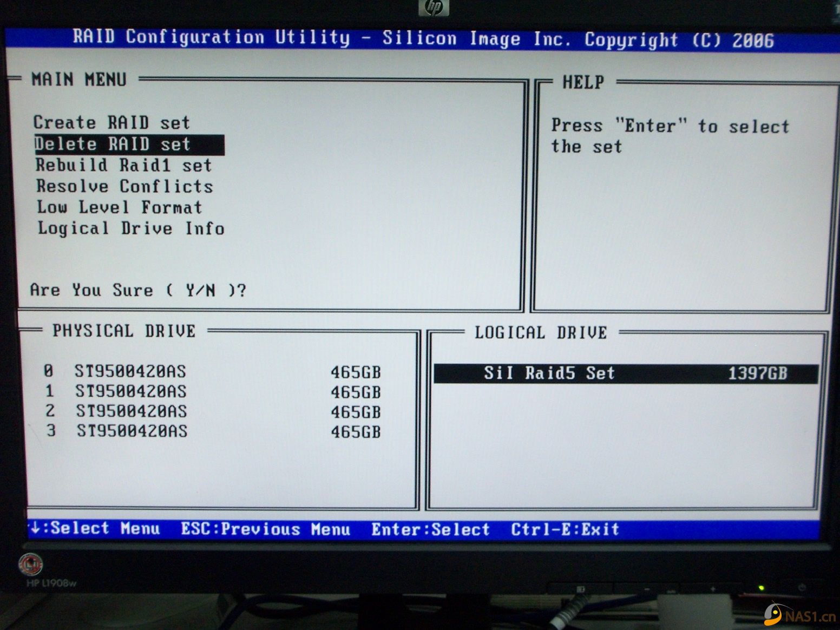Click the HELP panel heading
Screen dimensions: 840x630
[583, 82]
